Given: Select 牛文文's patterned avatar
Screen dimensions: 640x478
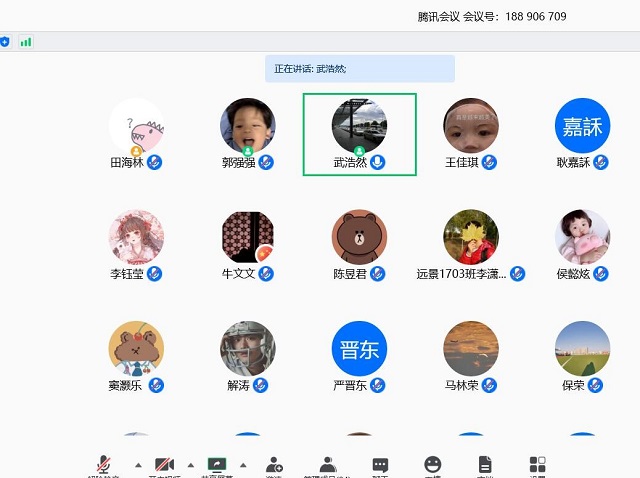Looking at the screenshot, I should click(248, 237).
